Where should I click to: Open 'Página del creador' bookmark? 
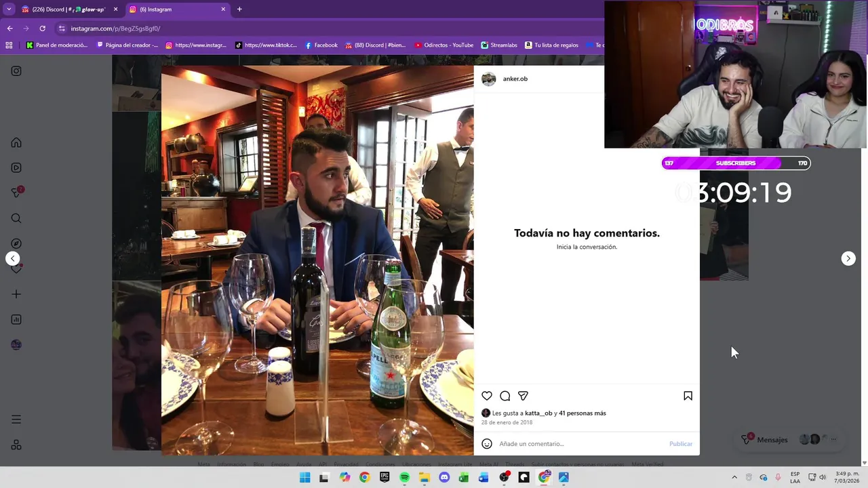[x=127, y=45]
